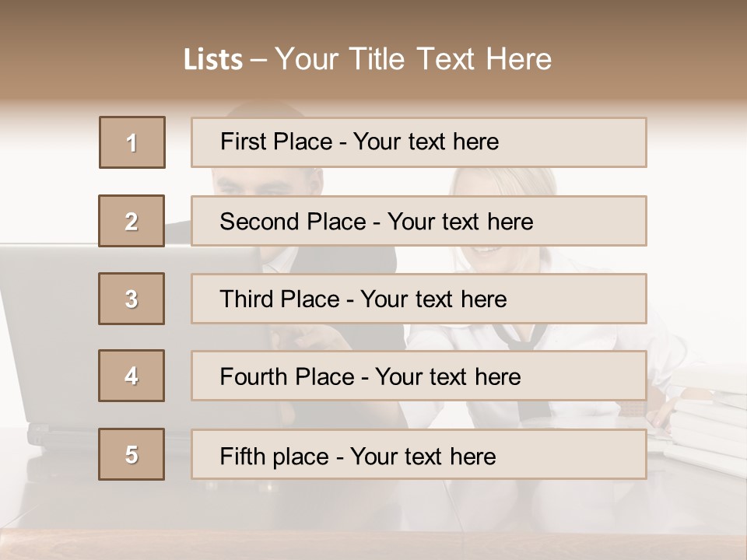Select the number 4 box
The image size is (747, 560).
click(132, 376)
